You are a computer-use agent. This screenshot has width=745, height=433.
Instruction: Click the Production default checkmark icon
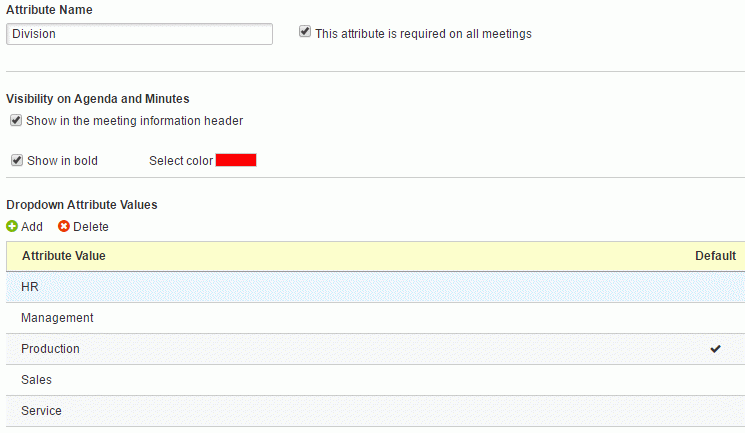coord(716,349)
